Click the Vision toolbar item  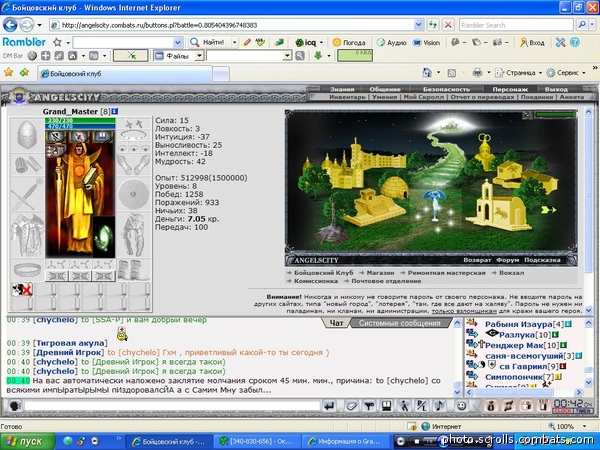[x=426, y=42]
